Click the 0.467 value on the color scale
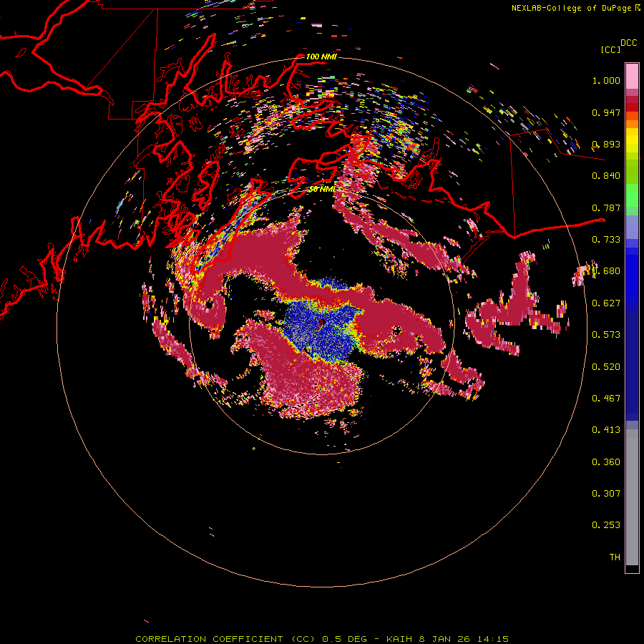The image size is (644, 644). point(606,399)
